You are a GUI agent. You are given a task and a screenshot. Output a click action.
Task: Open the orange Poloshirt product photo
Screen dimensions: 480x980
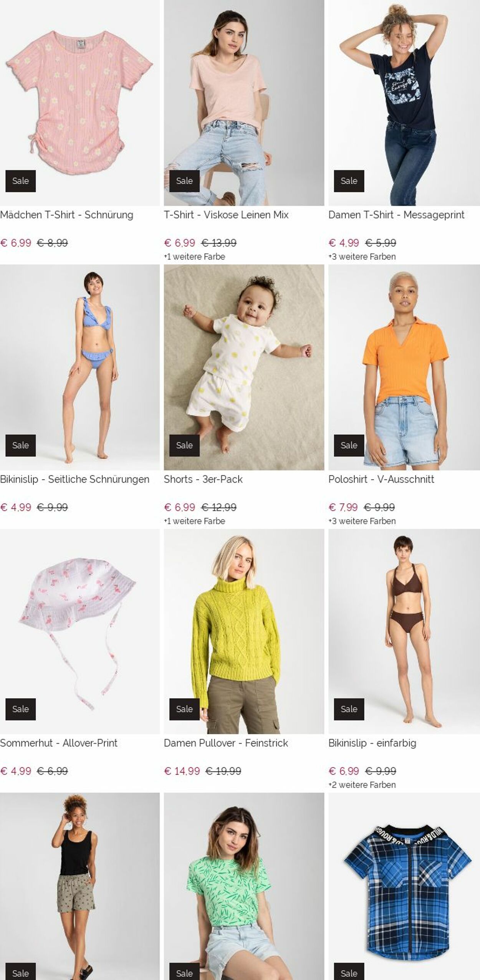tap(404, 367)
